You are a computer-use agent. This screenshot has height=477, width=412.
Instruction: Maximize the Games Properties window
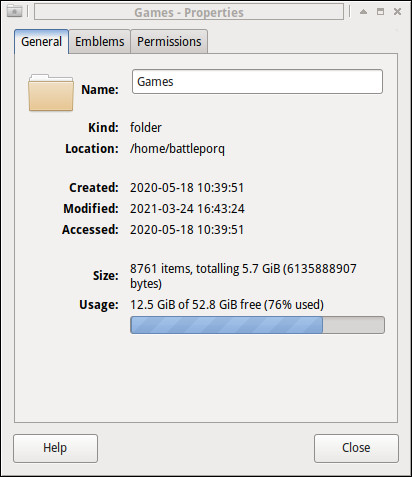point(380,12)
